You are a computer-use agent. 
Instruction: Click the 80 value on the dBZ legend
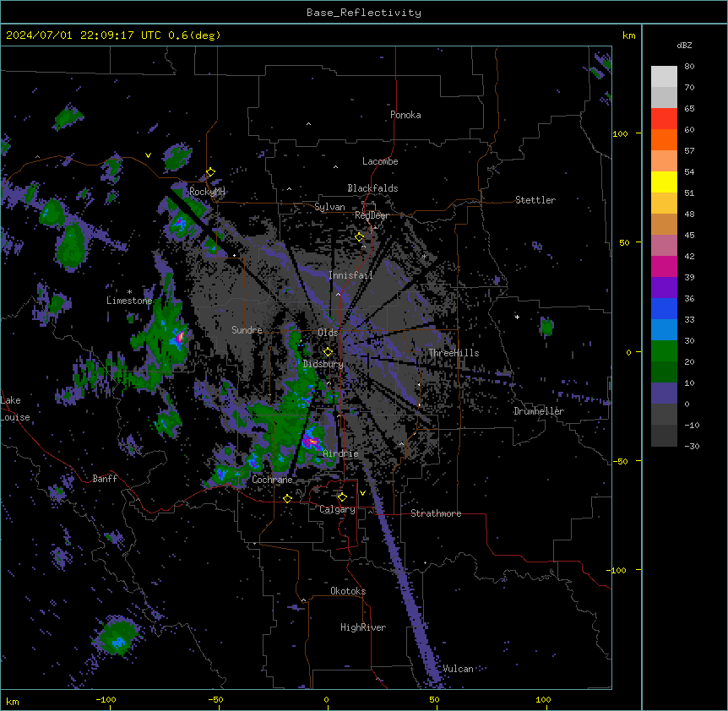click(689, 67)
